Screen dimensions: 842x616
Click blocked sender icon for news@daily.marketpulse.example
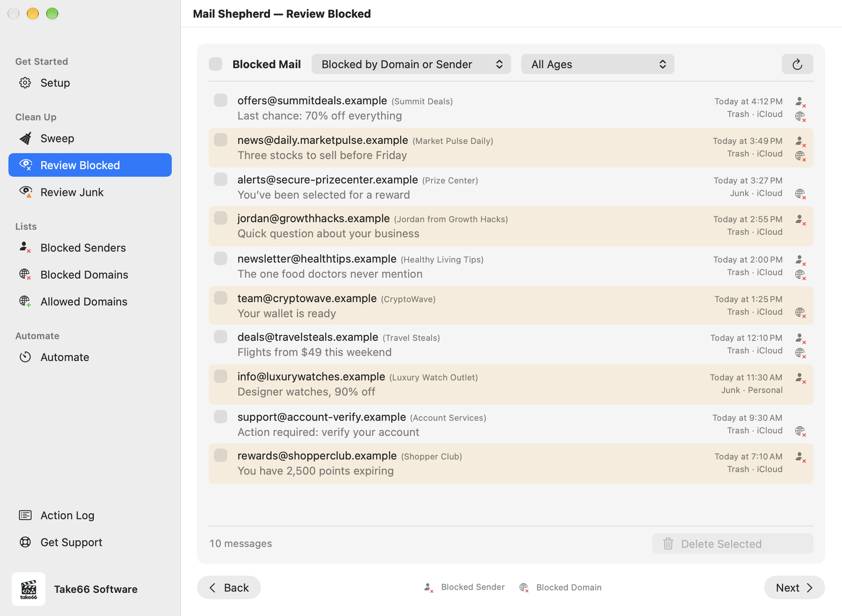(x=800, y=141)
